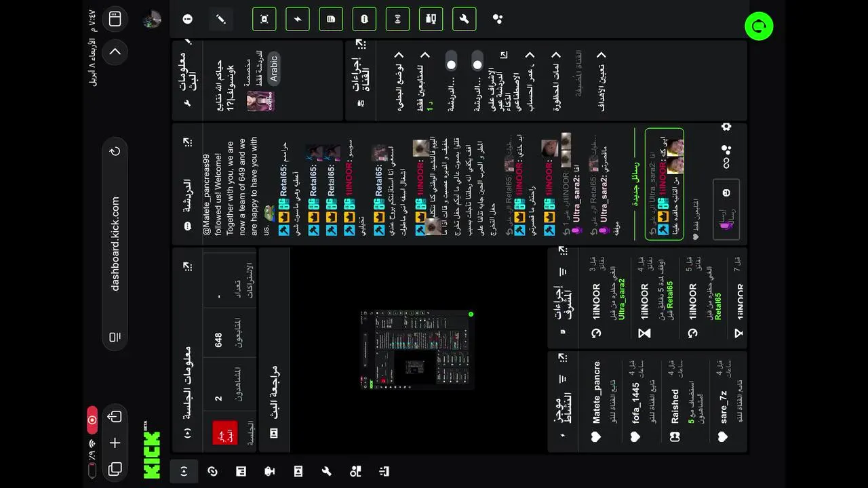Image resolution: width=868 pixels, height=488 pixels.
Task: Click the Raished host activity icon
Action: tap(675, 437)
